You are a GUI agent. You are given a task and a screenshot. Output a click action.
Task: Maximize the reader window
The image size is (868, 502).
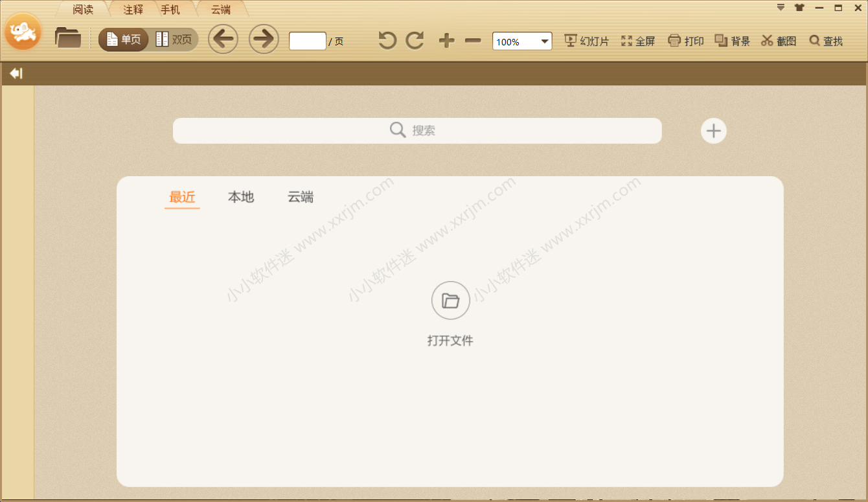click(x=838, y=8)
